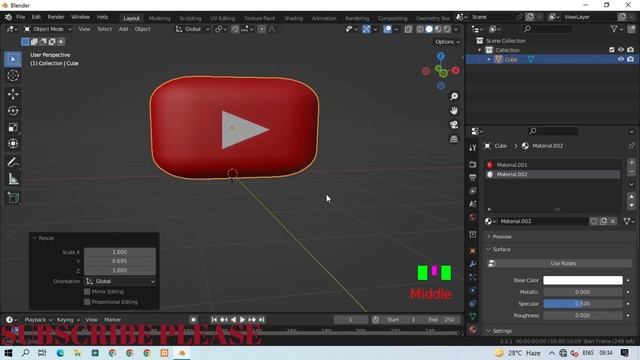Select the Rotate tool
640x360 pixels.
coord(13,111)
